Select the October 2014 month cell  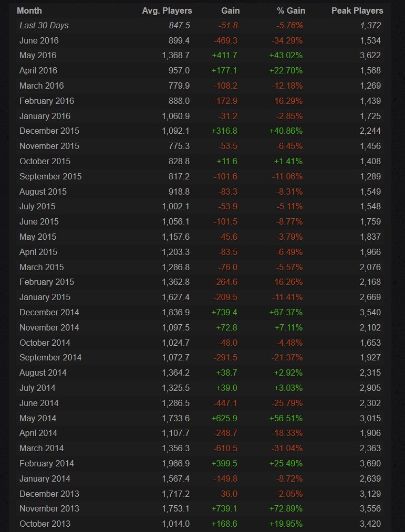(x=45, y=343)
